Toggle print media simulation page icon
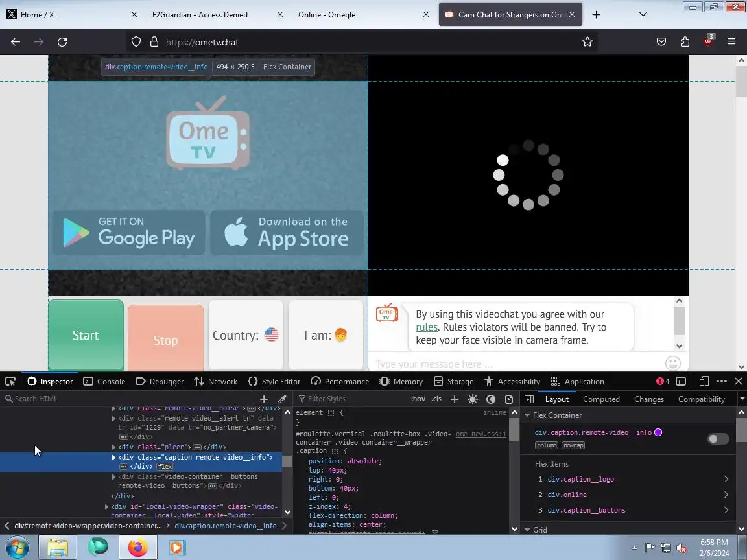Viewport: 747px width, 560px height. 509,399
